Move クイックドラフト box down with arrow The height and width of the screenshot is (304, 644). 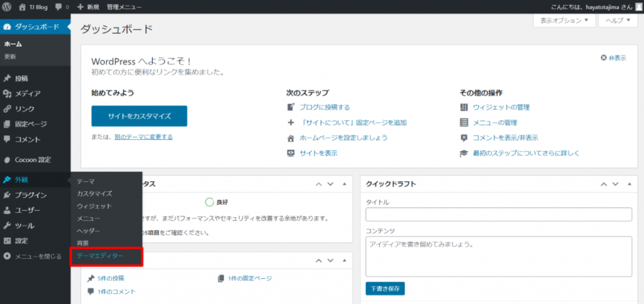[615, 184]
